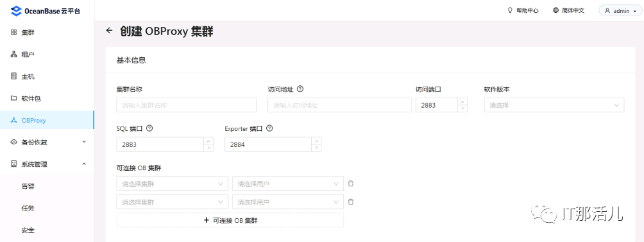Click the 租户 hierarchy icon in sidebar
This screenshot has height=242, width=644.
tap(13, 54)
